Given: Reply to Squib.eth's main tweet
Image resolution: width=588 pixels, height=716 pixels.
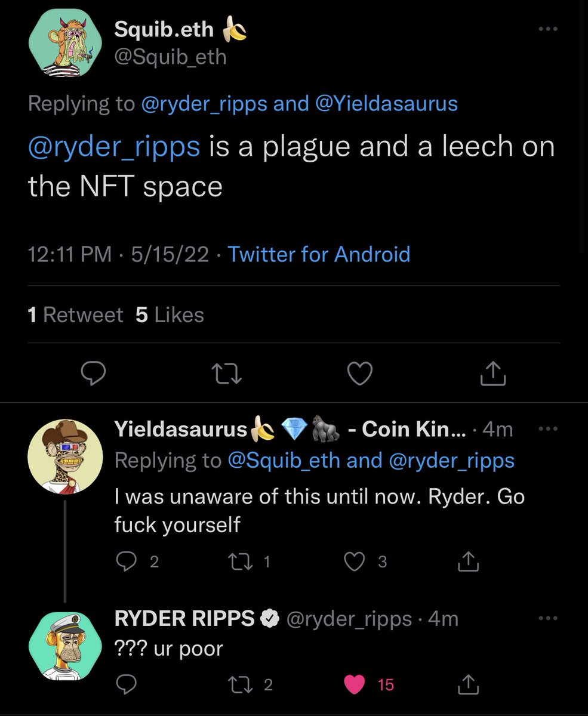Looking at the screenshot, I should point(93,374).
